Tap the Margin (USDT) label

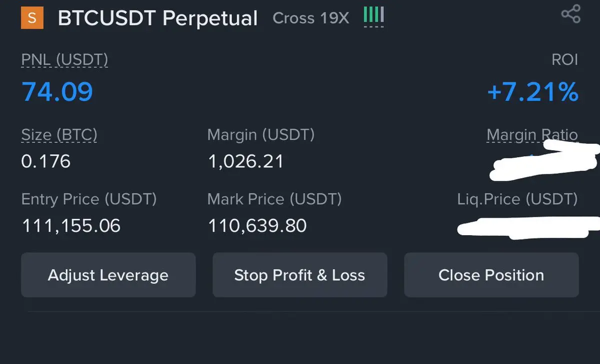tap(261, 135)
